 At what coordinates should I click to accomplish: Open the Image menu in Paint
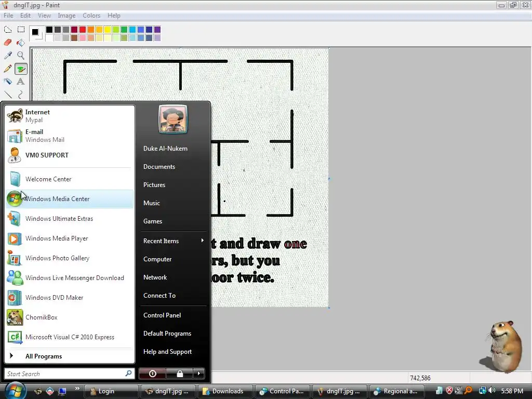click(x=66, y=16)
